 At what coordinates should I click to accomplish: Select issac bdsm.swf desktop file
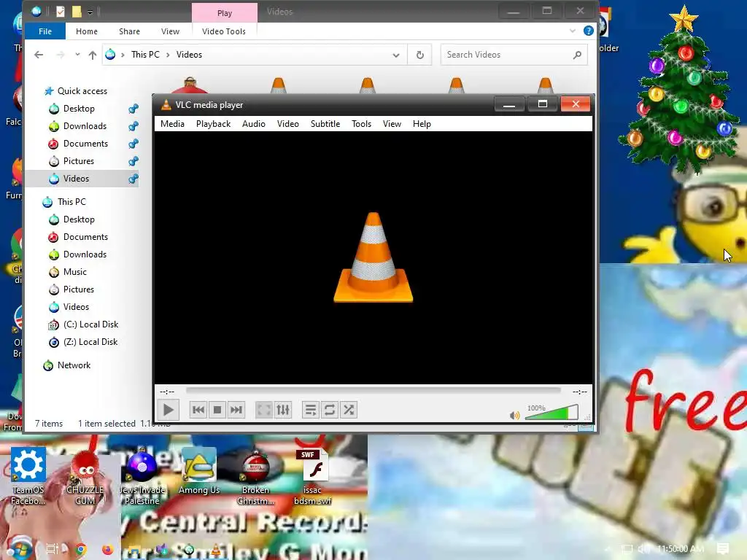point(312,475)
